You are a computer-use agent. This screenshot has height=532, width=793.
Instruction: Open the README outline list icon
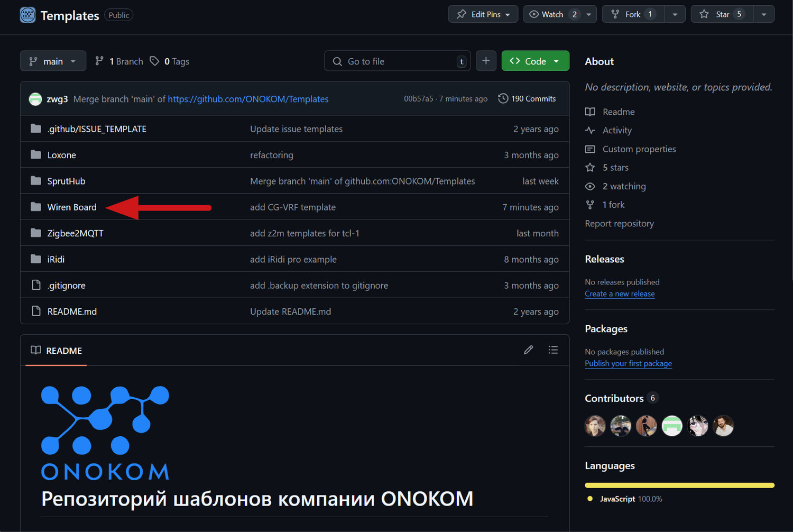[x=553, y=350]
